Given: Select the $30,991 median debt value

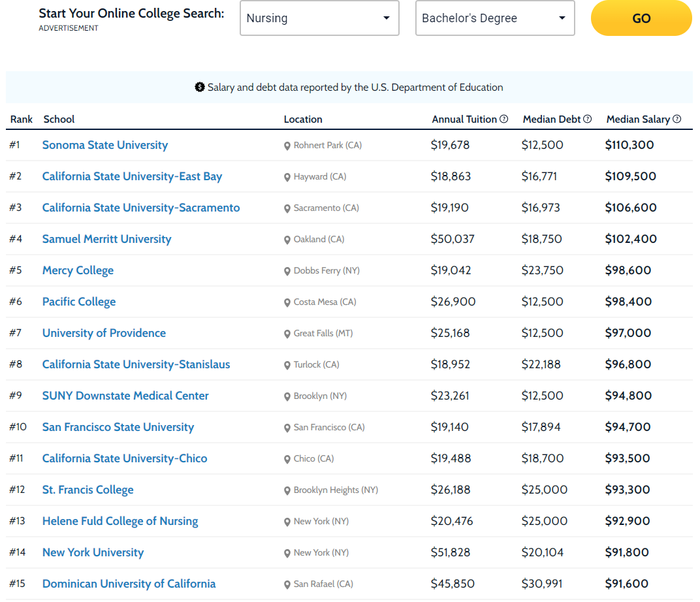Looking at the screenshot, I should click(542, 584).
